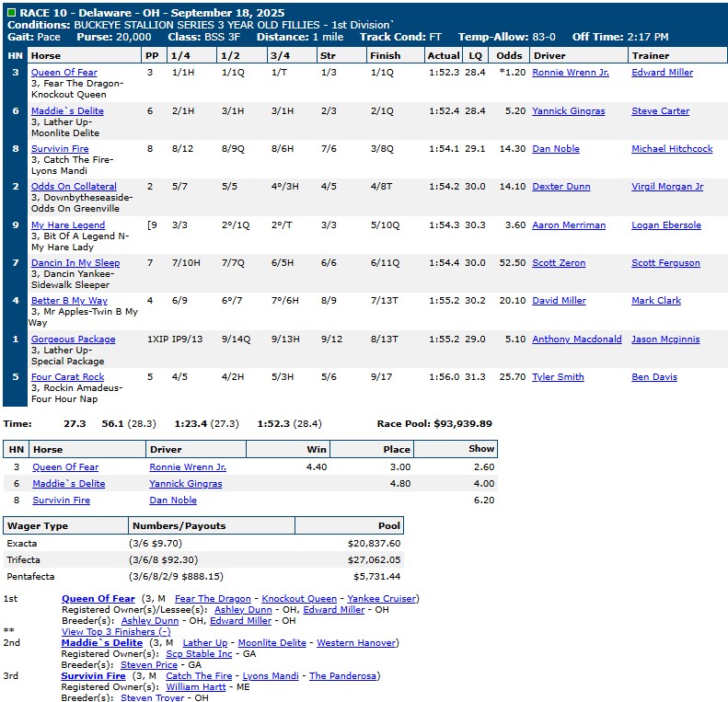Click the green square icon beside RACE 10
The height and width of the screenshot is (702, 728).
coord(11,12)
